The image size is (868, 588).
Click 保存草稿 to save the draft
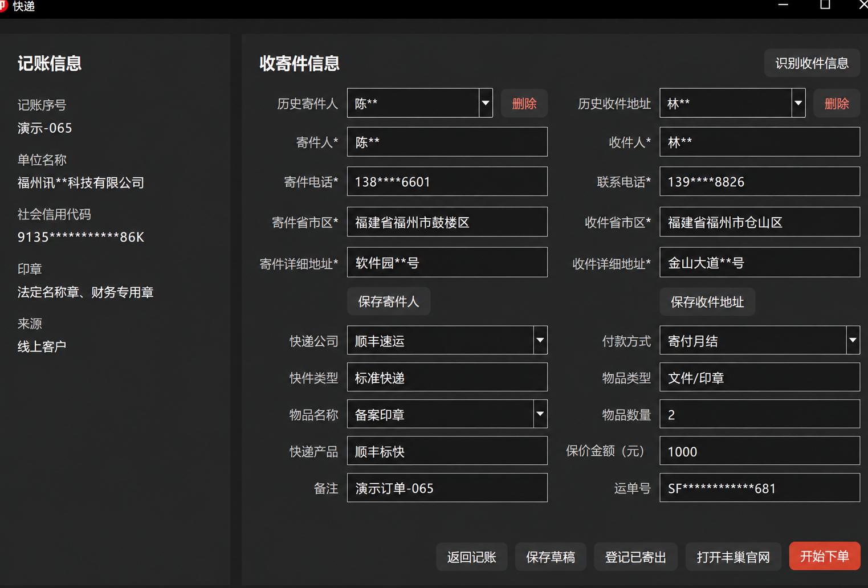coord(551,557)
